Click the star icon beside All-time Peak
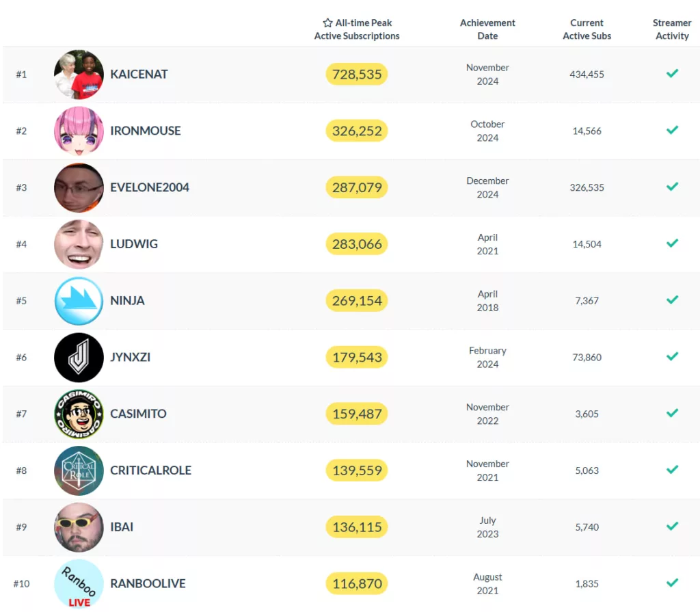 pyautogui.click(x=327, y=23)
